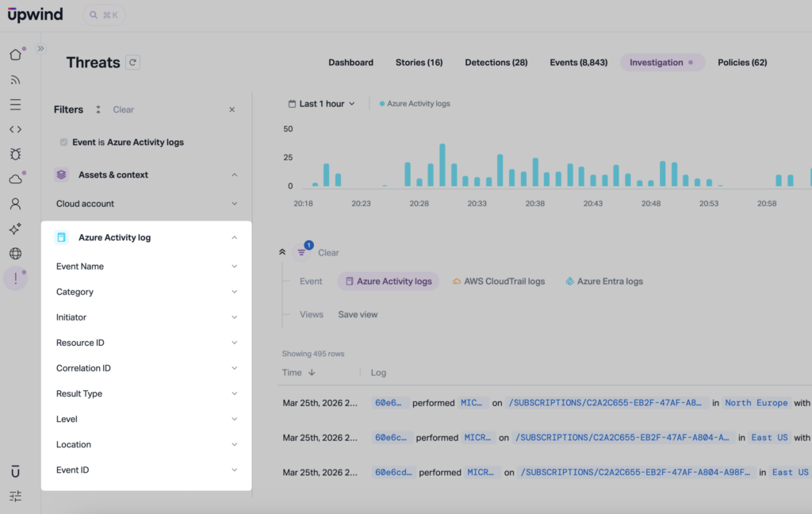The width and height of the screenshot is (812, 514).
Task: Select the bug (vulnerabilities) sidebar icon
Action: click(16, 154)
